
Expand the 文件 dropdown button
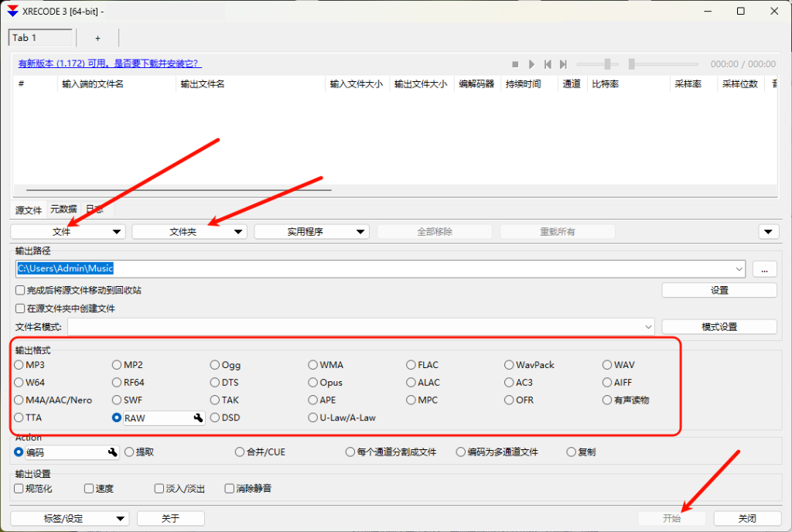68,231
